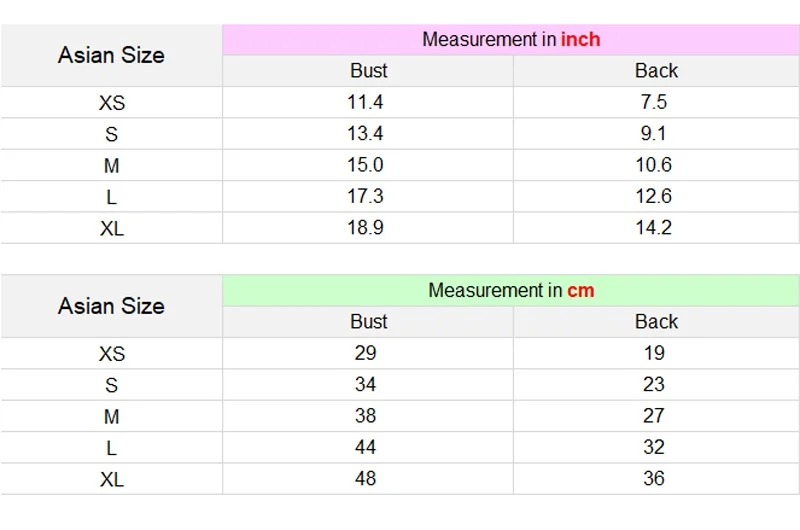Image resolution: width=800 pixels, height=530 pixels.
Task: Click the 23 back value in cm table
Action: [653, 384]
